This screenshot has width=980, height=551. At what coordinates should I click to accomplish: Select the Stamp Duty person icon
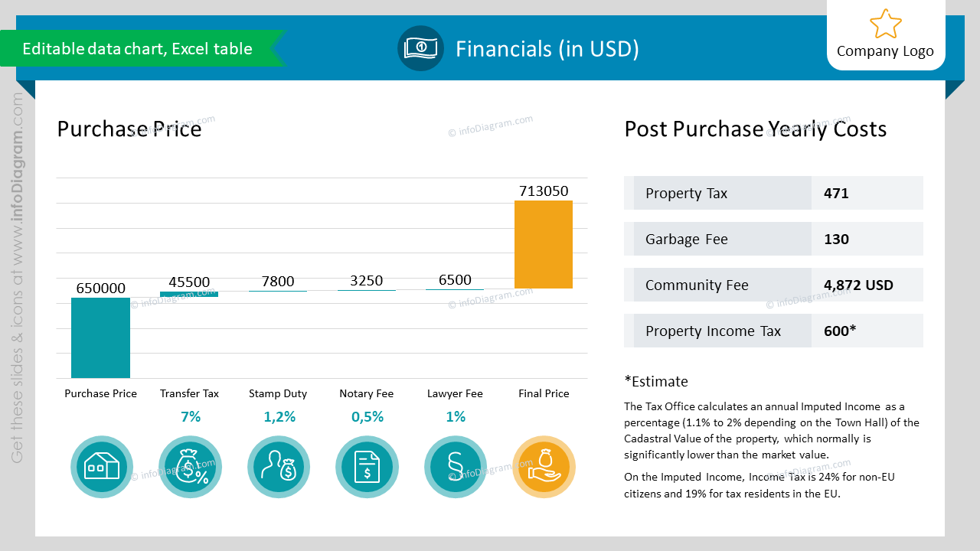coord(278,467)
